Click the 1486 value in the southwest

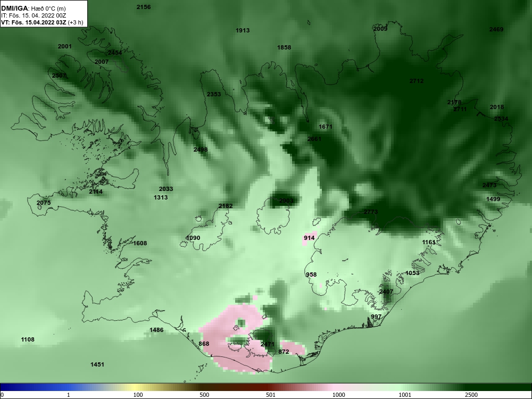[x=156, y=330]
